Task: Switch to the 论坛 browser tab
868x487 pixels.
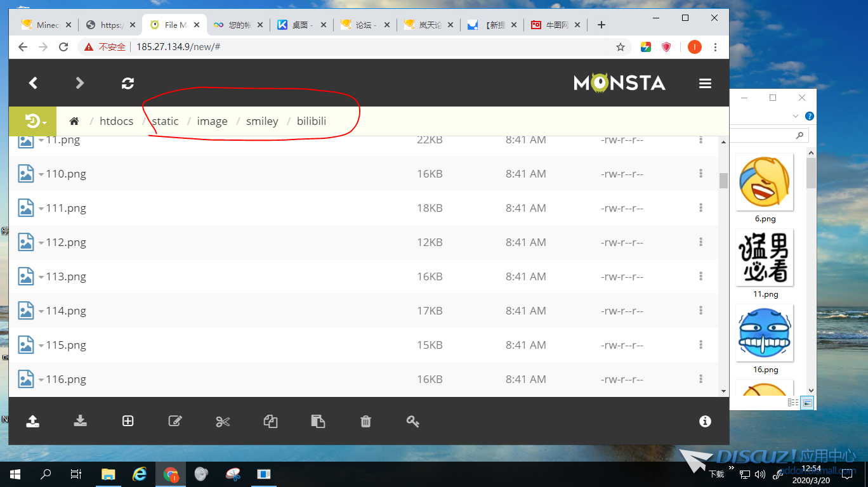Action: (x=365, y=25)
